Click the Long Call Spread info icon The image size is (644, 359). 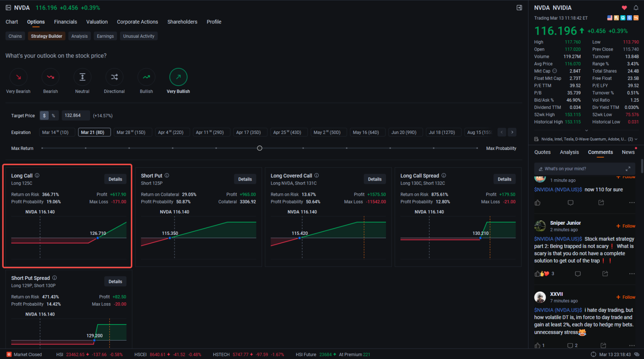pyautogui.click(x=444, y=176)
